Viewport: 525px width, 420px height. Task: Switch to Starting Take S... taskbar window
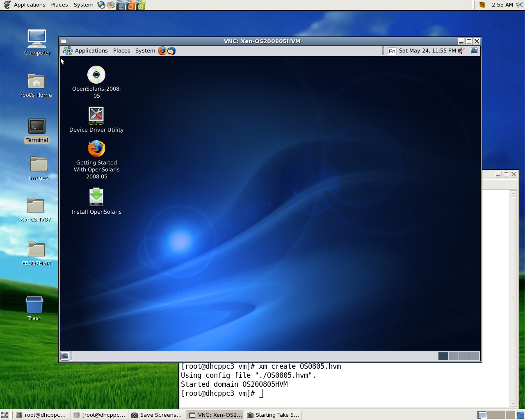(x=274, y=415)
